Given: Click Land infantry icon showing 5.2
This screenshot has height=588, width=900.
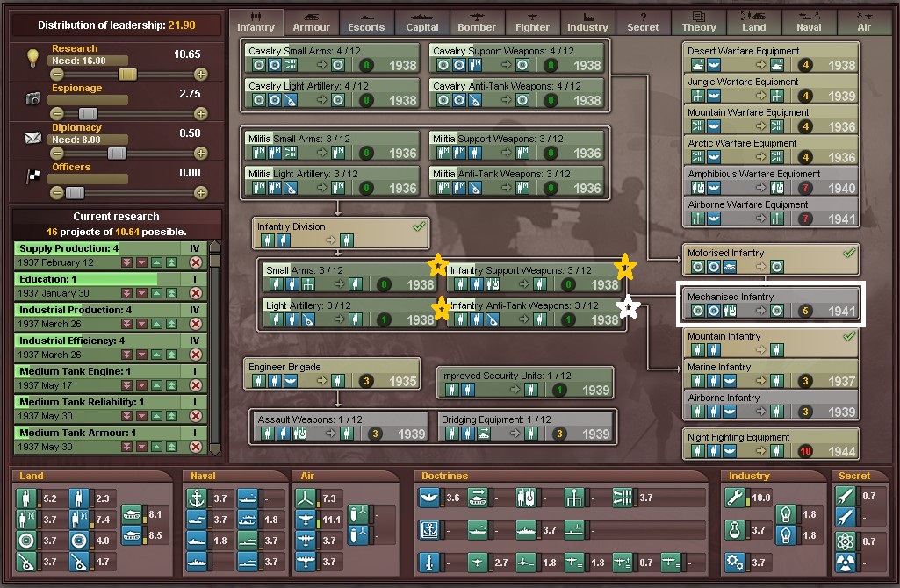Looking at the screenshot, I should click(x=25, y=498).
